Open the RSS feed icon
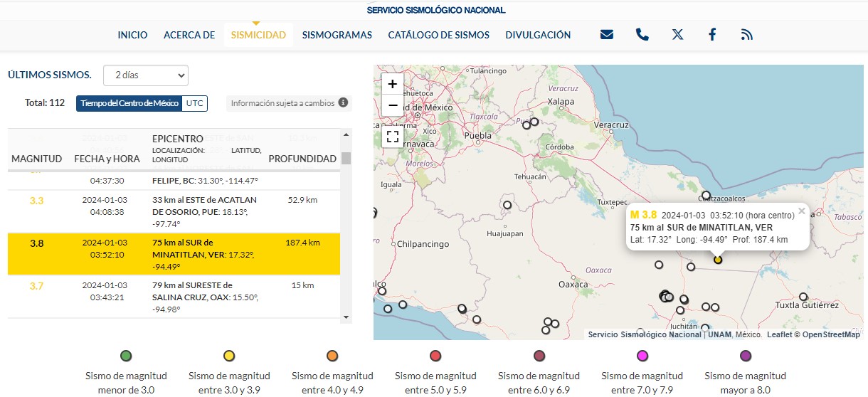The image size is (868, 397). click(x=746, y=34)
